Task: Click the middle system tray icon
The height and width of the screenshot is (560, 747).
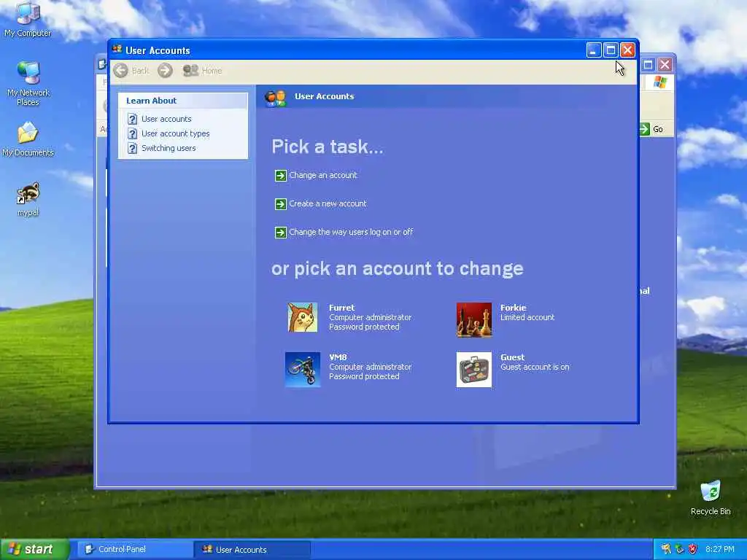Action: (679, 550)
